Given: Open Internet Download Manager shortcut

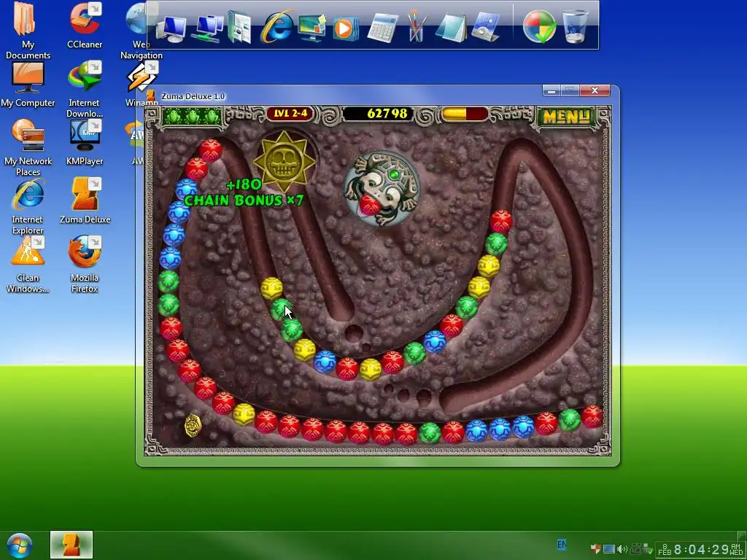Looking at the screenshot, I should (85, 90).
